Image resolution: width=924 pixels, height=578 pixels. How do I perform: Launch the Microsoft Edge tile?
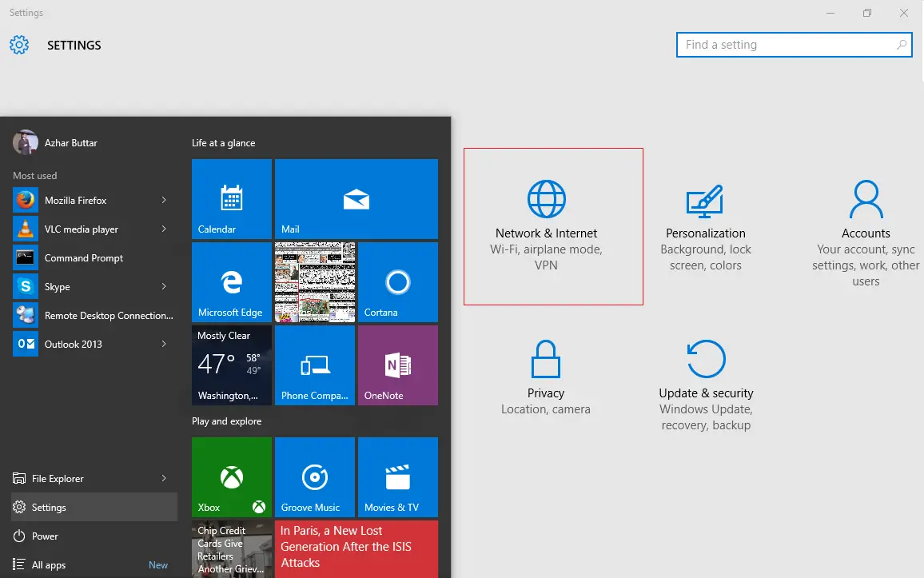(x=232, y=282)
